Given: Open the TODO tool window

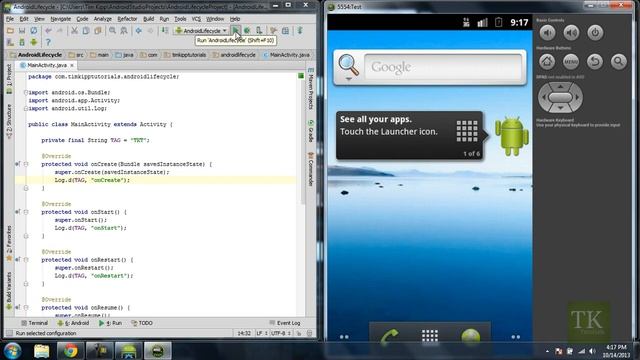Looking at the screenshot, I should pos(142,323).
